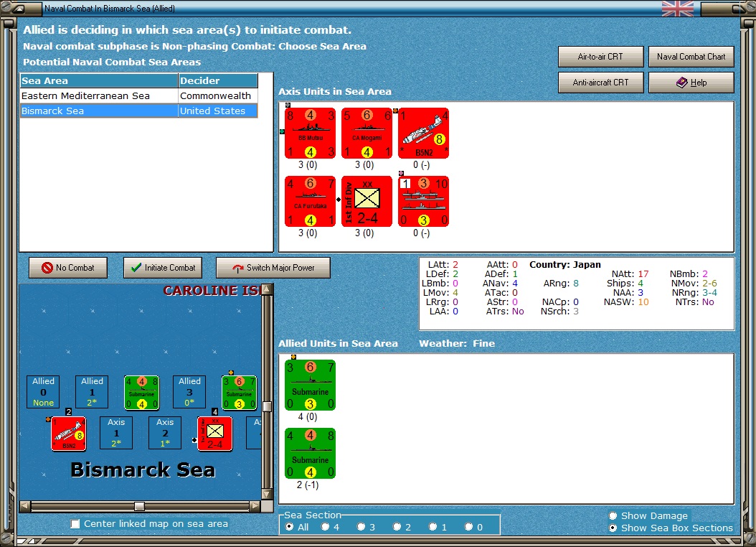Select the Eastern Mediterranean Sea row

tap(139, 95)
